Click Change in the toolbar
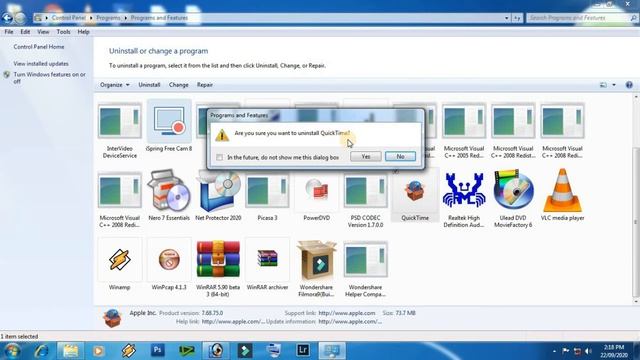The image size is (640, 360). [x=178, y=85]
